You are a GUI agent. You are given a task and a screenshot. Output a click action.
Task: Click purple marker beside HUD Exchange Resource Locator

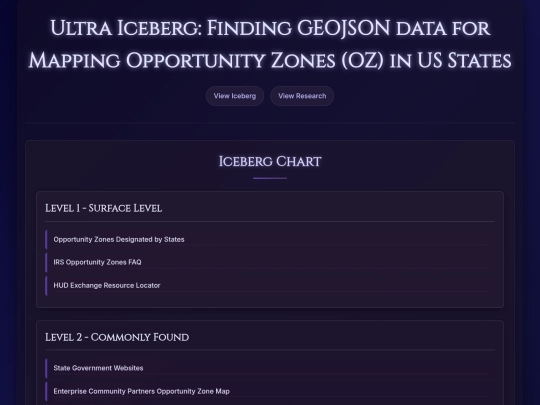(46, 285)
